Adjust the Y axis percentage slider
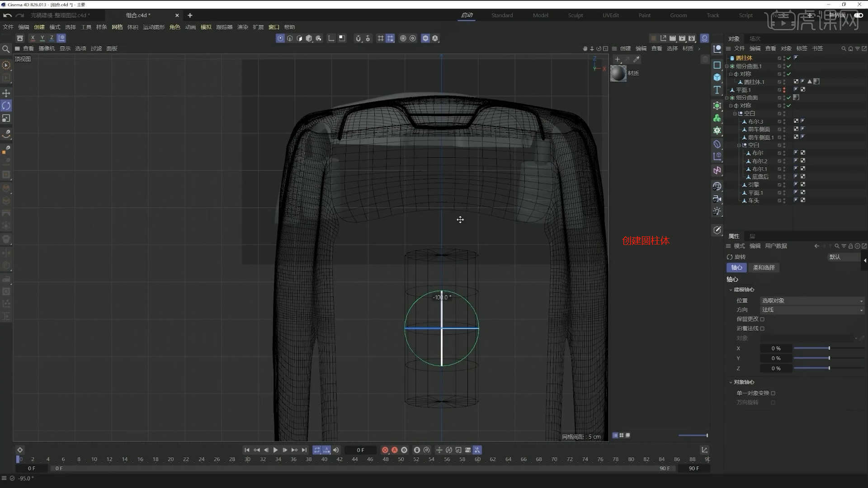Screen dimensions: 868x488 (x=829, y=358)
